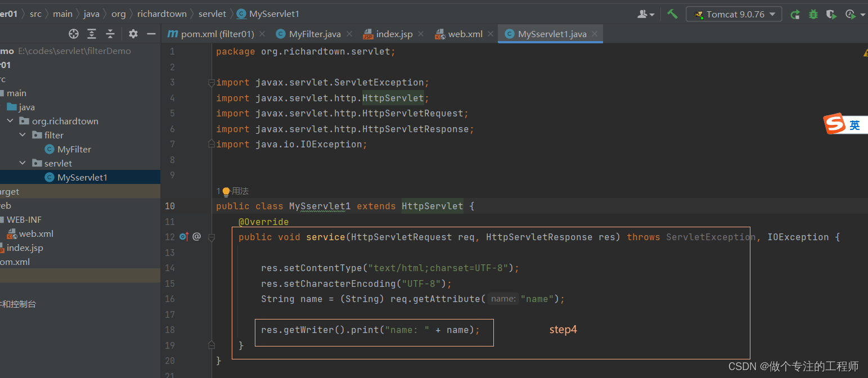Fold the service method with gutter arrow
This screenshot has width=868, height=378.
tap(212, 237)
